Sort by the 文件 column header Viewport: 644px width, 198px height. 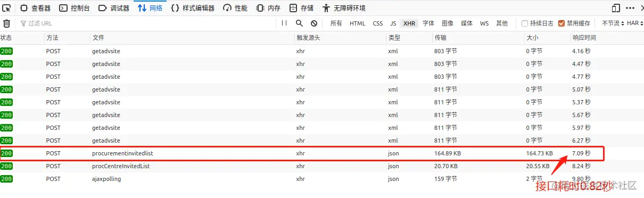click(x=192, y=38)
